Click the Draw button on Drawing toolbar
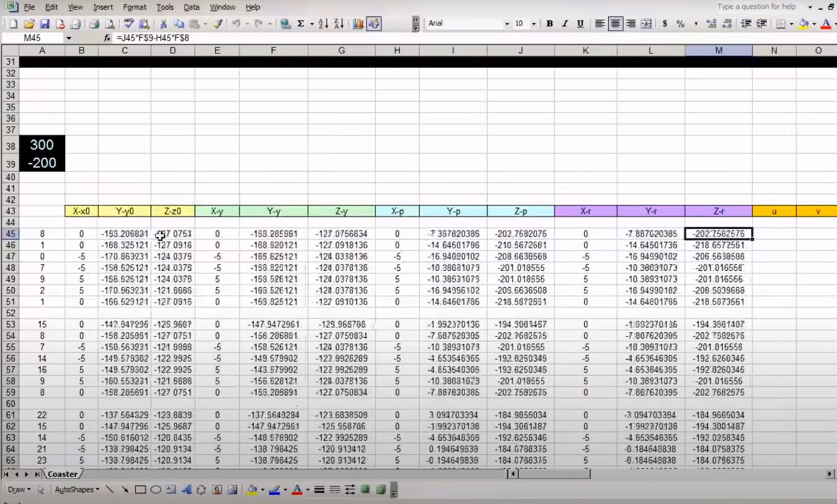 (18, 489)
